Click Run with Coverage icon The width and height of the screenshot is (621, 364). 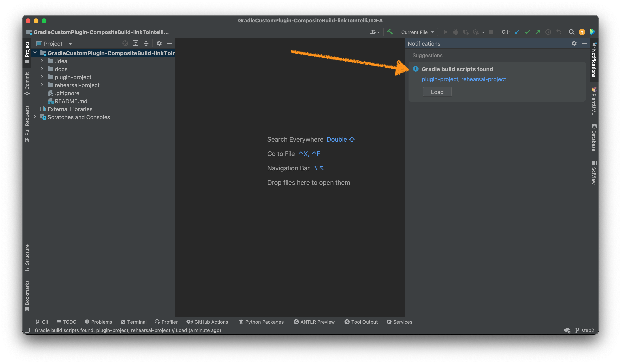pyautogui.click(x=466, y=32)
